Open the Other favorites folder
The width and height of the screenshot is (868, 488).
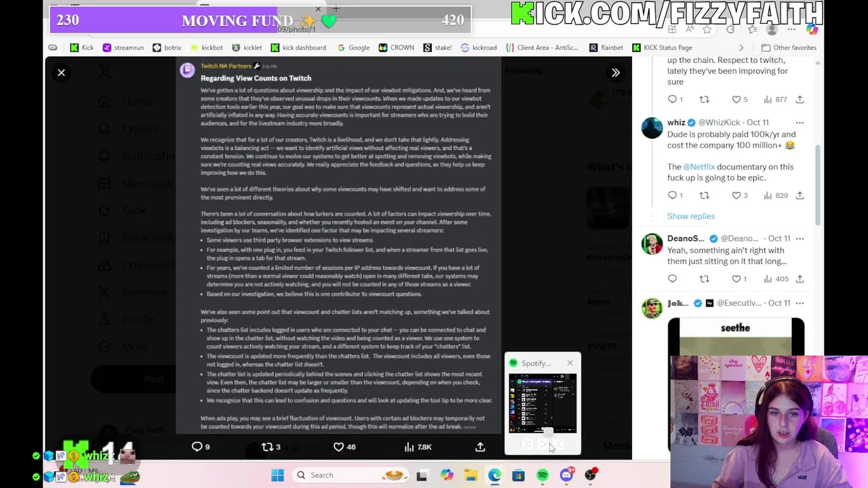click(789, 47)
